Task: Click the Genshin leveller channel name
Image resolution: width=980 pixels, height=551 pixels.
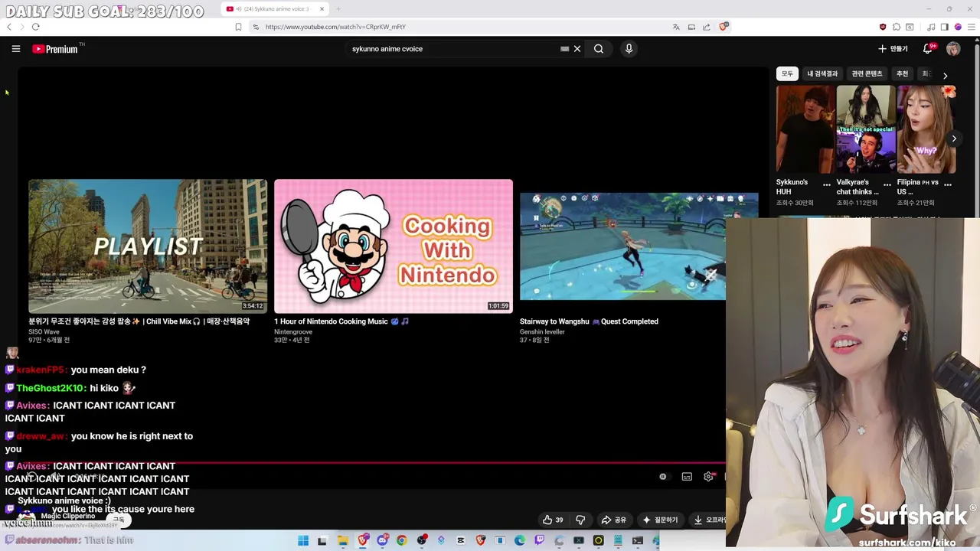Action: [x=542, y=332]
